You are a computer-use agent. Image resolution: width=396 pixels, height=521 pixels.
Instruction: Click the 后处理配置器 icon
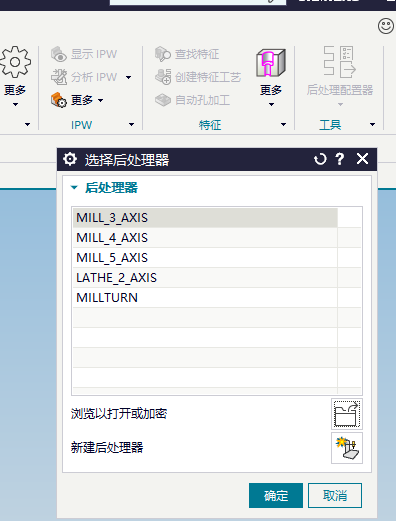340,62
